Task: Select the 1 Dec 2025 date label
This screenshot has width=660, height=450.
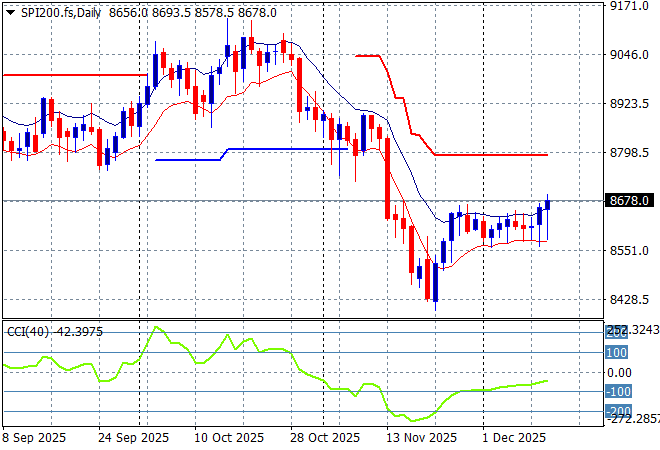Action: [x=511, y=437]
